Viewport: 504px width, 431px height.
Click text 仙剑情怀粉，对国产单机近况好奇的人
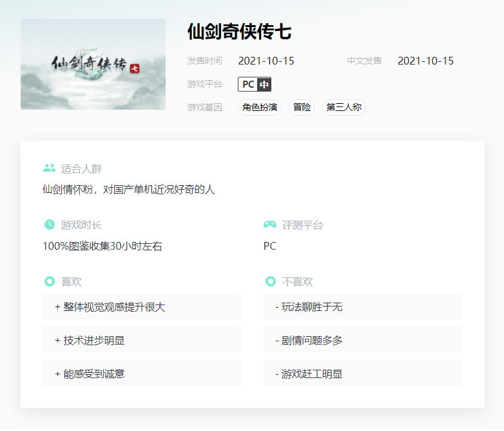click(x=128, y=190)
